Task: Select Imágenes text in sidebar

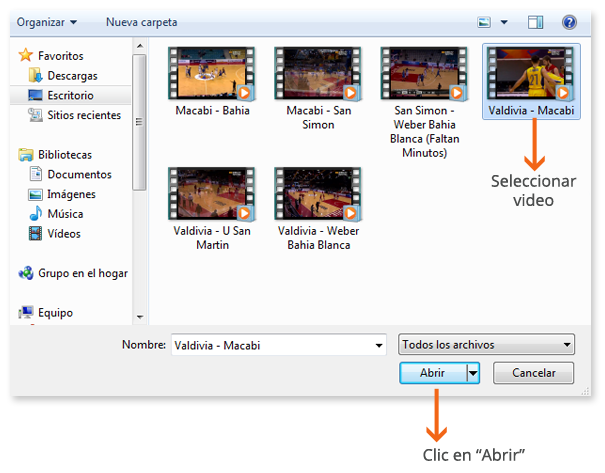Action: point(71,194)
